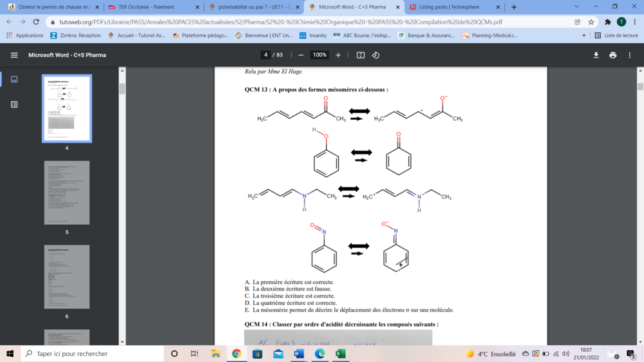The image size is (644, 362).
Task: Open the PDF viewer more-actions menu
Action: (x=629, y=55)
